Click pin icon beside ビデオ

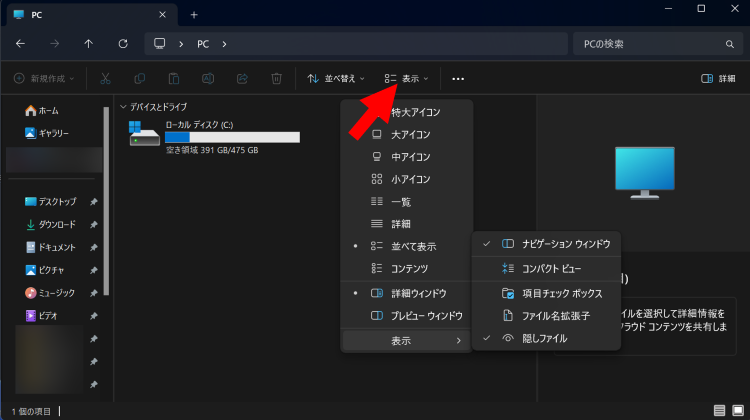[x=94, y=316]
